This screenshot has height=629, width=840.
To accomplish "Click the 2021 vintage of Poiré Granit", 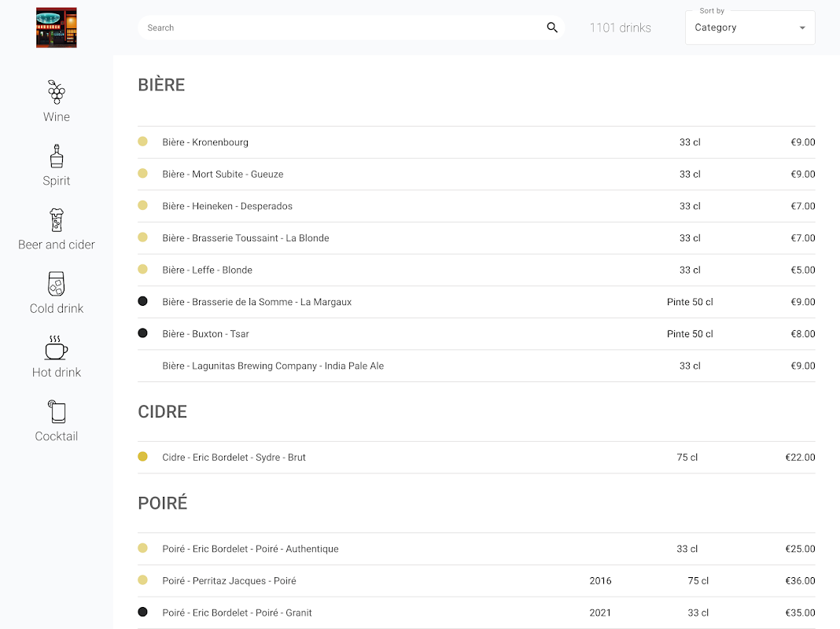I will pyautogui.click(x=601, y=613).
